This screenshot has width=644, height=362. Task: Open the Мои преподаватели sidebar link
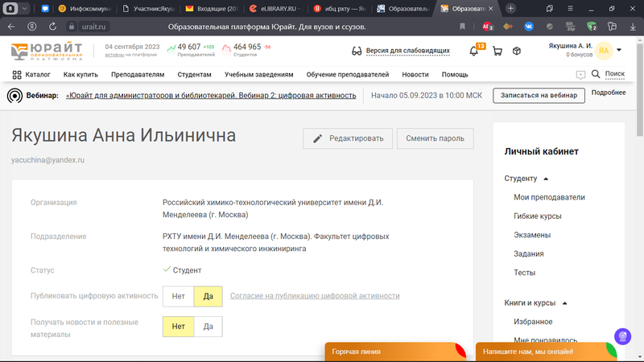(x=549, y=197)
